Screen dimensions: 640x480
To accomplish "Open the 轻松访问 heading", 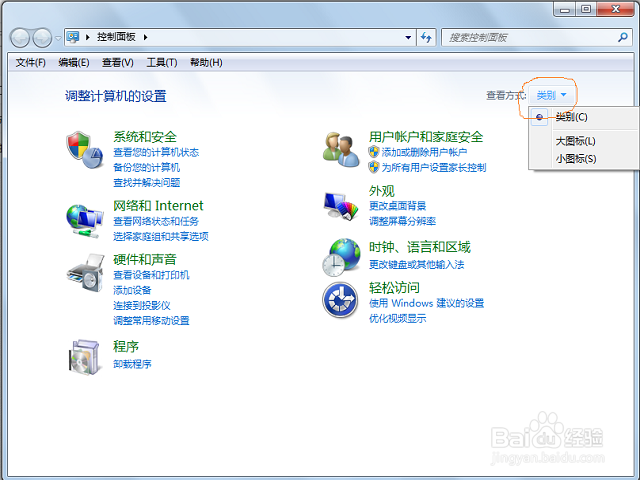I will click(x=394, y=288).
